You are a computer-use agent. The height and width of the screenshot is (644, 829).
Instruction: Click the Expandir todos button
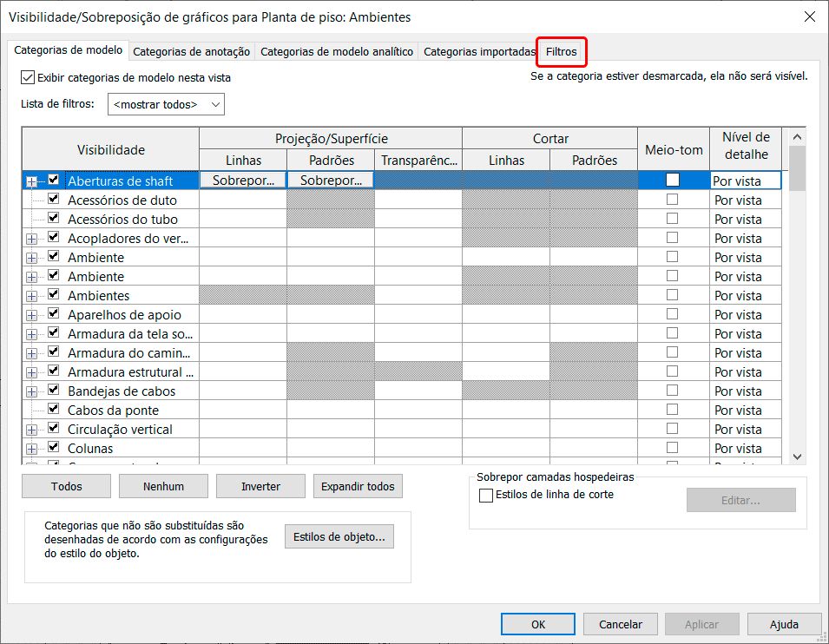click(358, 486)
